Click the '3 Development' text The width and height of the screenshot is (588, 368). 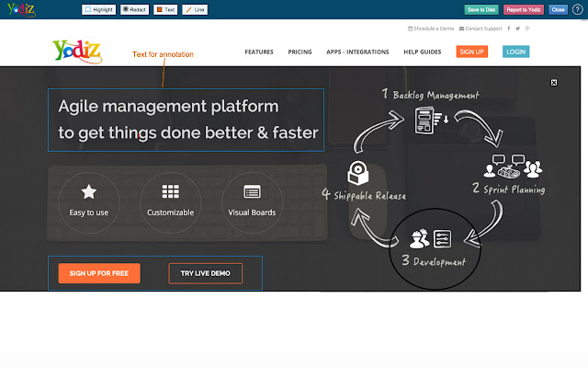click(x=434, y=261)
